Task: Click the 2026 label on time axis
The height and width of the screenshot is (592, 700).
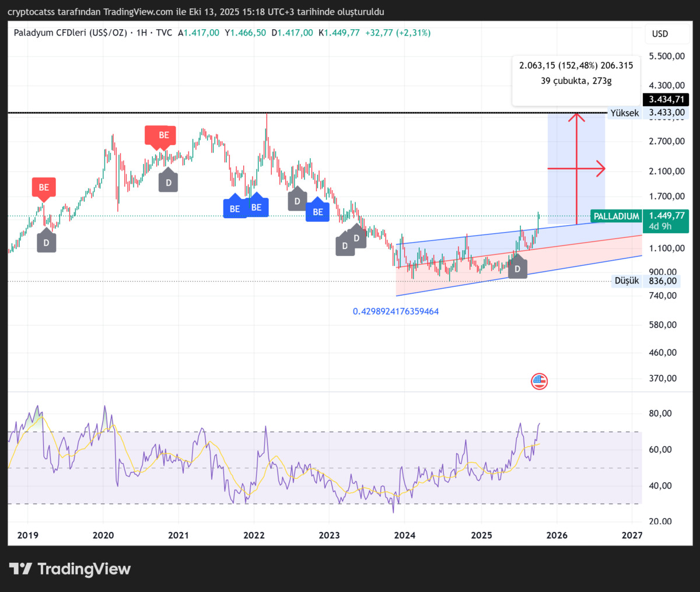Action: (x=556, y=535)
